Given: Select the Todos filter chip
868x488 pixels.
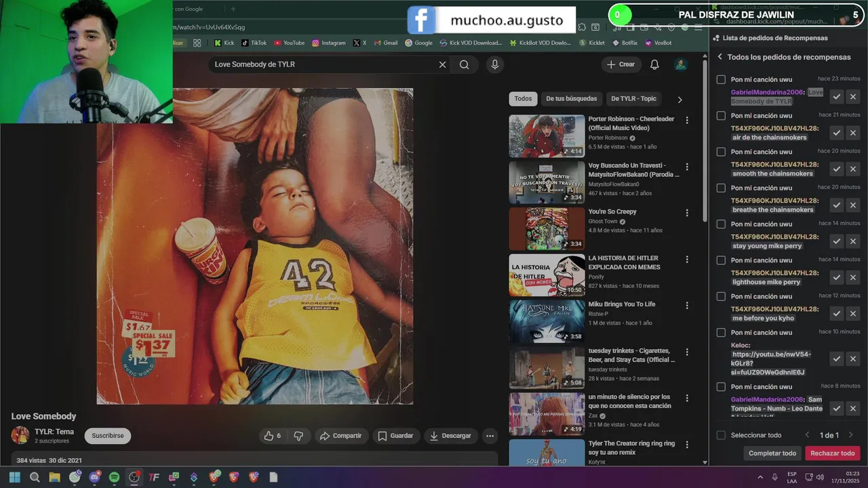Looking at the screenshot, I should coord(523,98).
